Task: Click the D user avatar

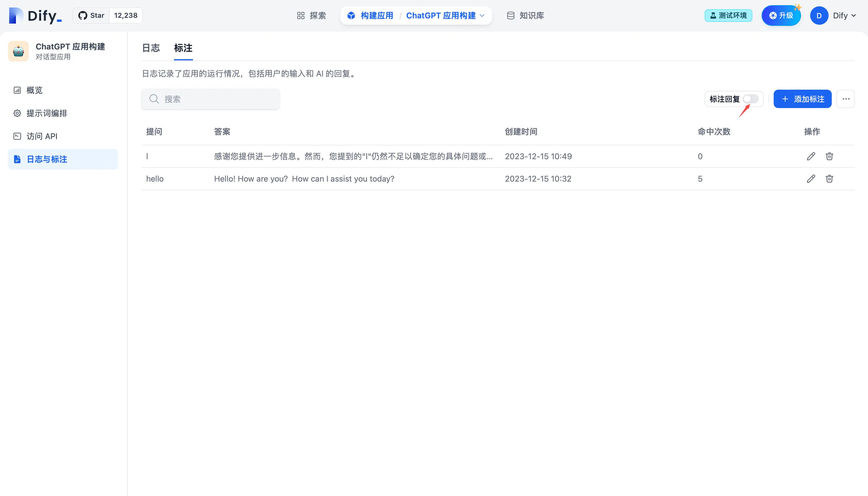Action: (819, 16)
